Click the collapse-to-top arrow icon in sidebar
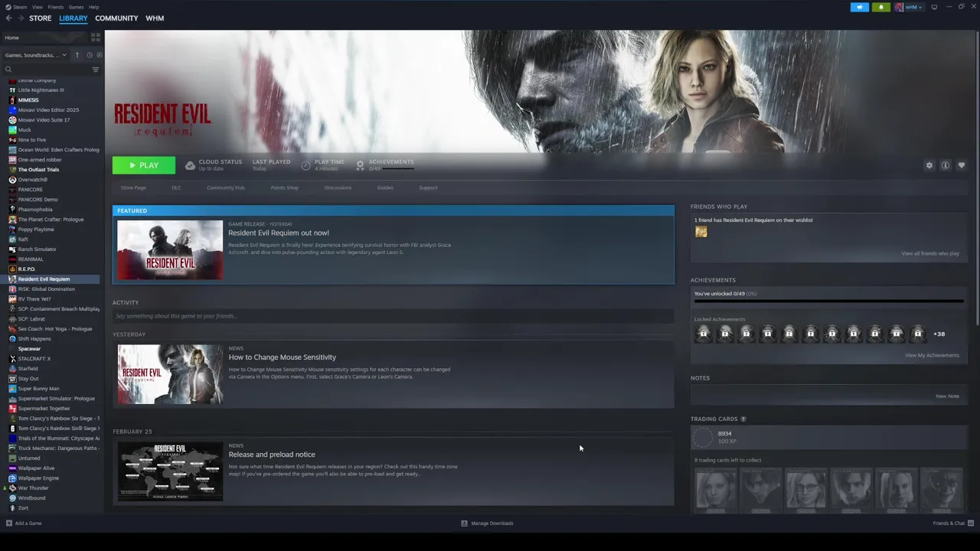980x551 pixels. (77, 55)
